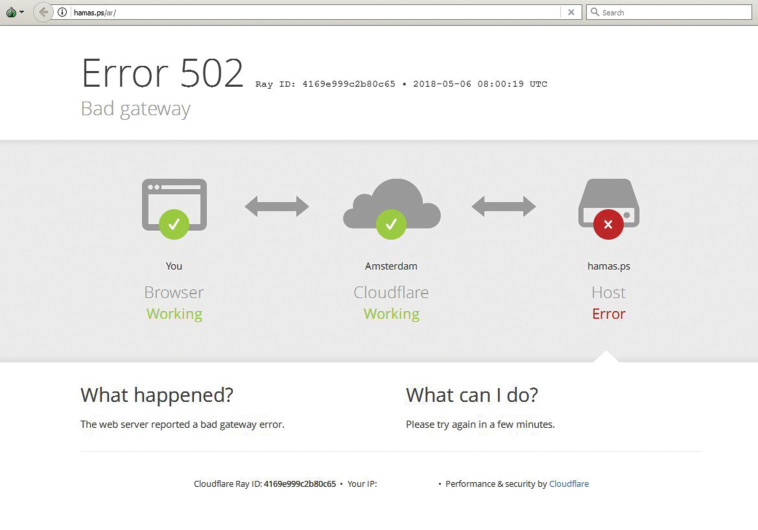758x530 pixels.
Task: Click the What happened? heading
Action: 157,395
